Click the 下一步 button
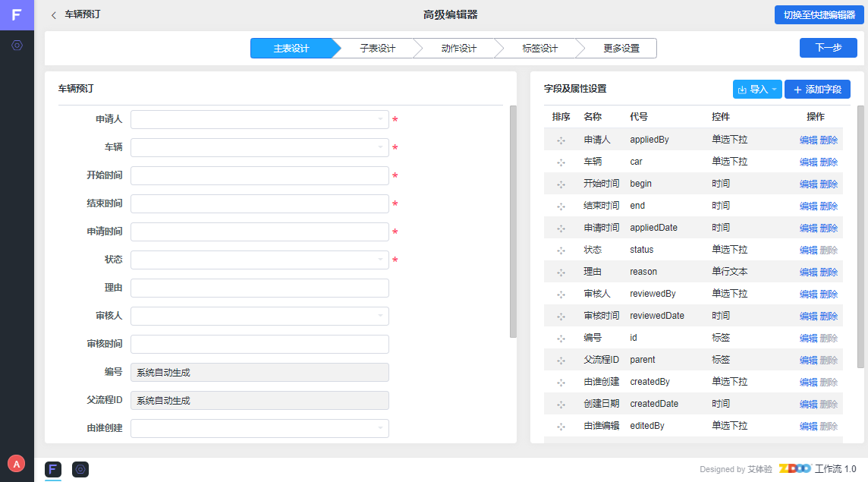Viewport: 868px width, 482px height. 828,48
